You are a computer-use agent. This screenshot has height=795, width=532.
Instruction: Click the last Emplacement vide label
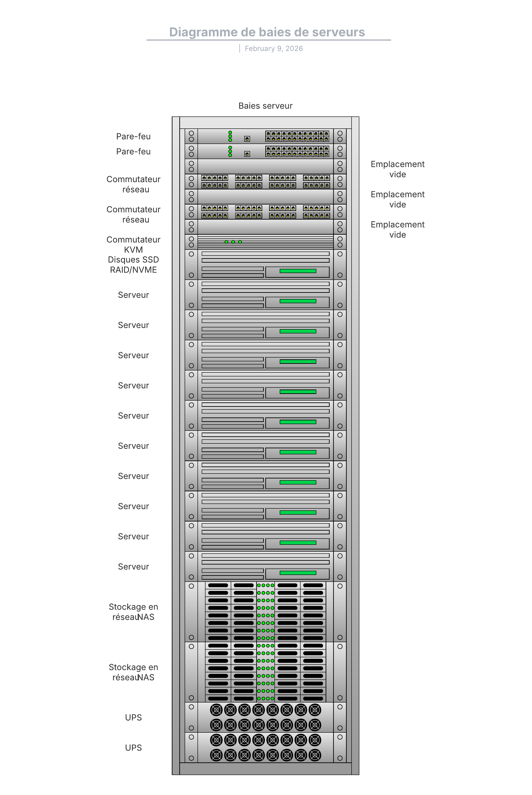tap(397, 229)
